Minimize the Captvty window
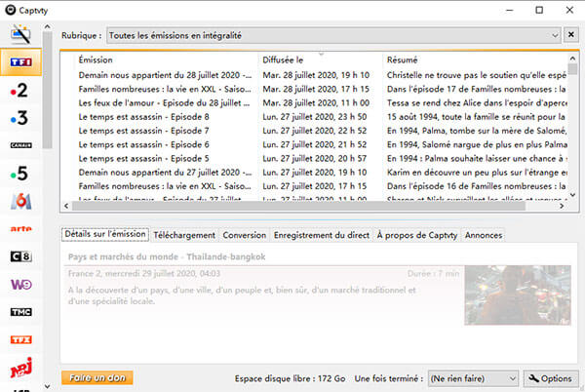Image resolution: width=585 pixels, height=392 pixels. pyautogui.click(x=510, y=10)
